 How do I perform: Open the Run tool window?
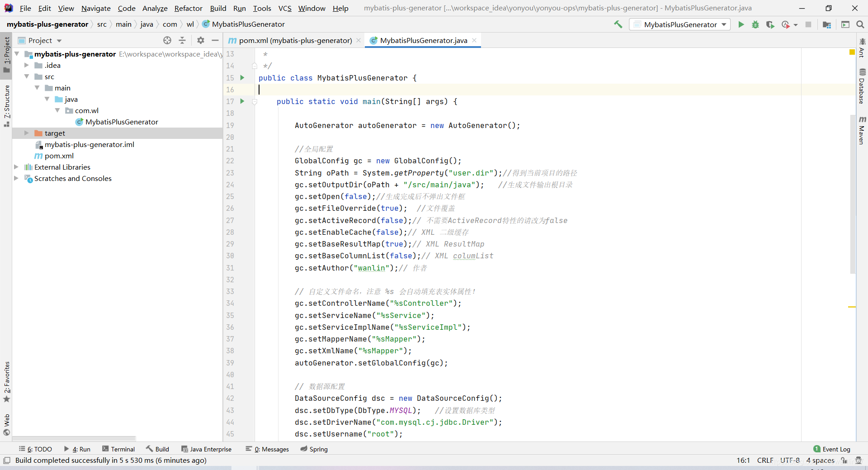(77, 449)
